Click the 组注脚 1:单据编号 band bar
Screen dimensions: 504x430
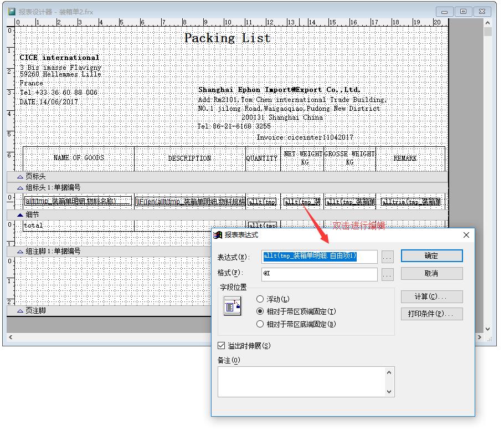coord(111,251)
